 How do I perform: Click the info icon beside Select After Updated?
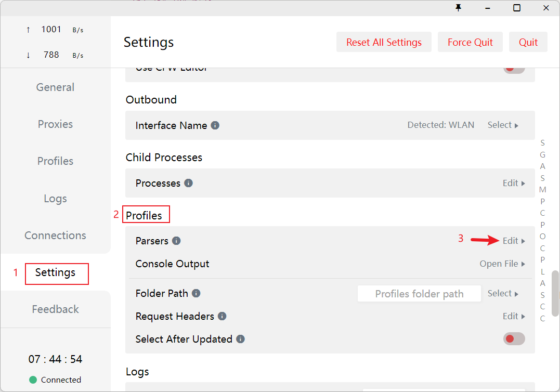[240, 339]
